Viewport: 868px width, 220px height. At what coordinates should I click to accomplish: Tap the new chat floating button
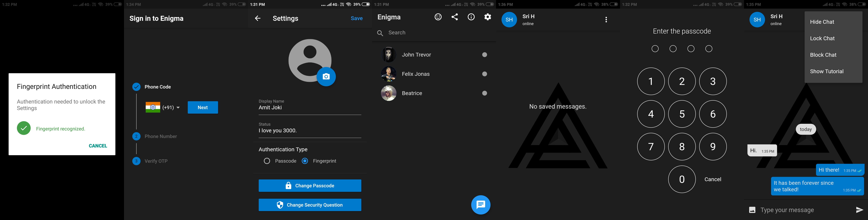480,205
